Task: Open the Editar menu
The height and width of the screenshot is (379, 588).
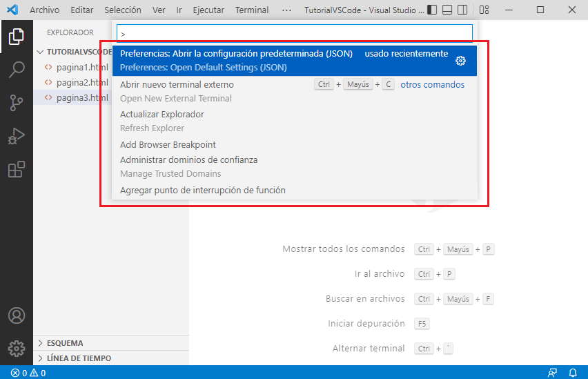Action: (81, 10)
